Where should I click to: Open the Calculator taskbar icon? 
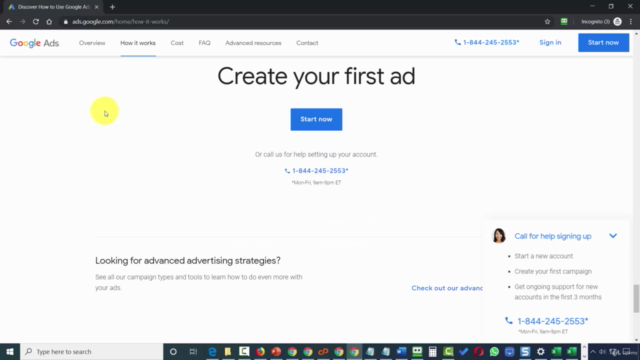click(x=432, y=351)
